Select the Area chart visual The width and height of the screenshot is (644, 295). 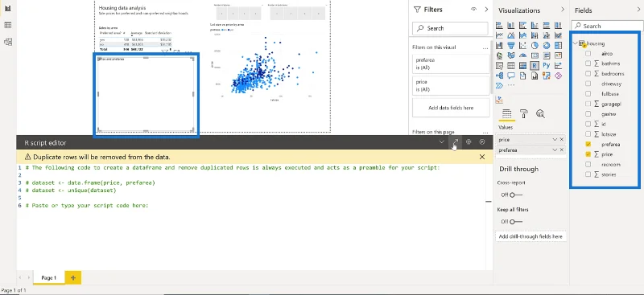pyautogui.click(x=511, y=35)
